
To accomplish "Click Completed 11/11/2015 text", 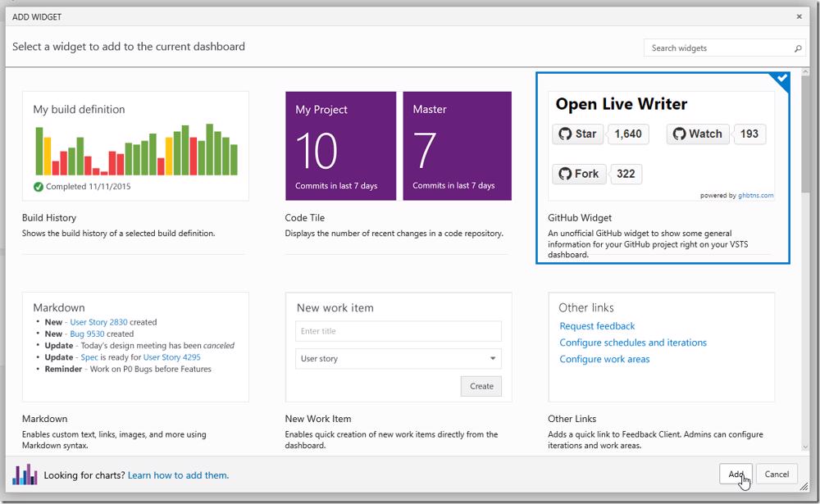I will coord(89,187).
